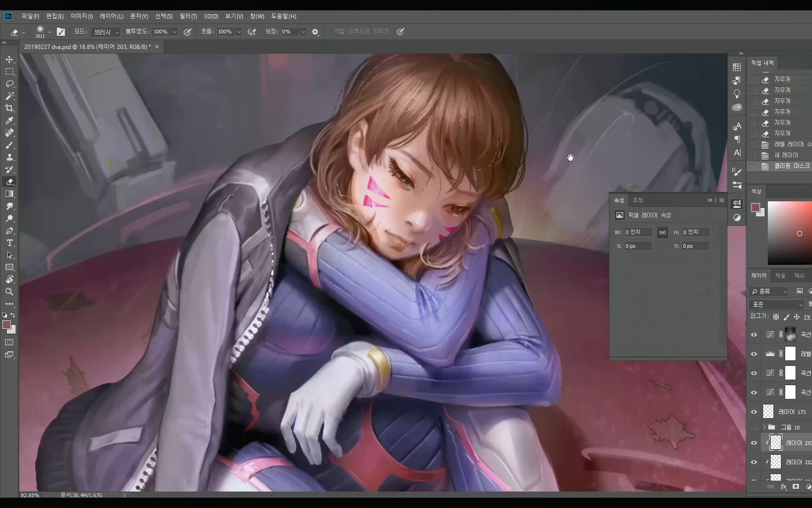Click inside the color picker field
812x508 pixels.
coord(789,233)
